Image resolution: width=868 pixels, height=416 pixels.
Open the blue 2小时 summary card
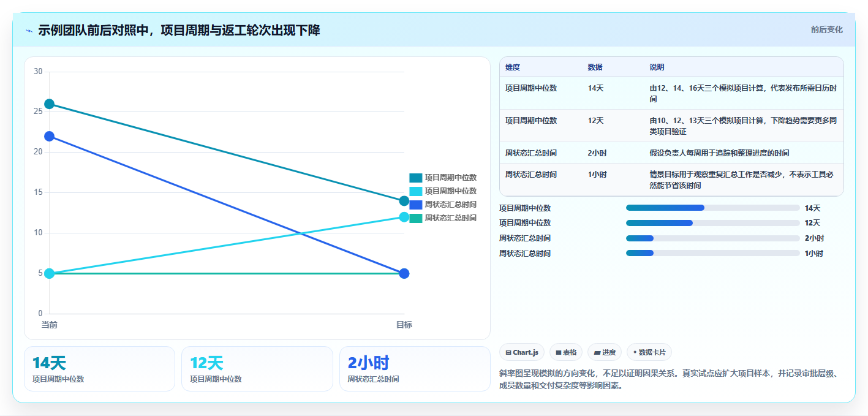pos(415,369)
